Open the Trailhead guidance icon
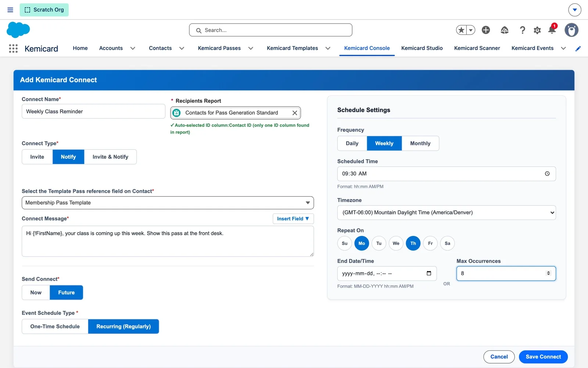The height and width of the screenshot is (368, 588). pyautogui.click(x=505, y=30)
